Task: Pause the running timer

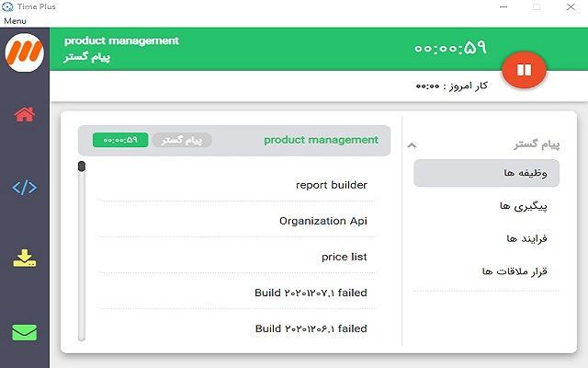Action: 524,69
